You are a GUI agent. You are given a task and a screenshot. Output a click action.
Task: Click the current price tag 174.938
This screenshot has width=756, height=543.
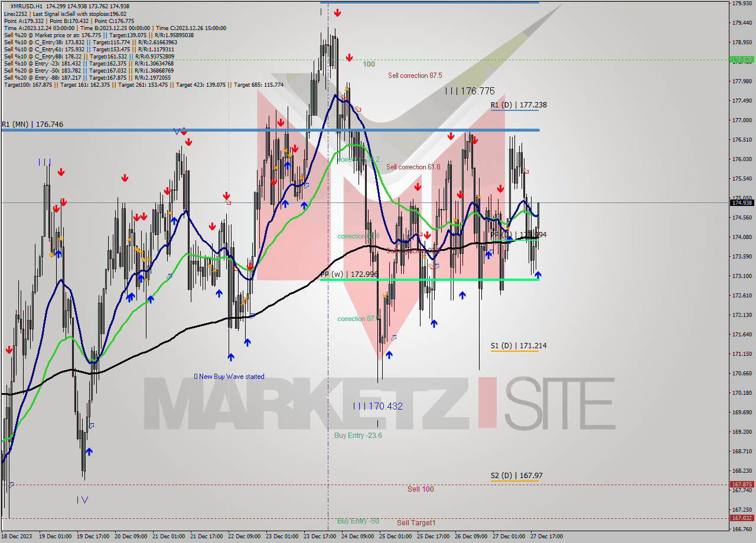pos(742,202)
